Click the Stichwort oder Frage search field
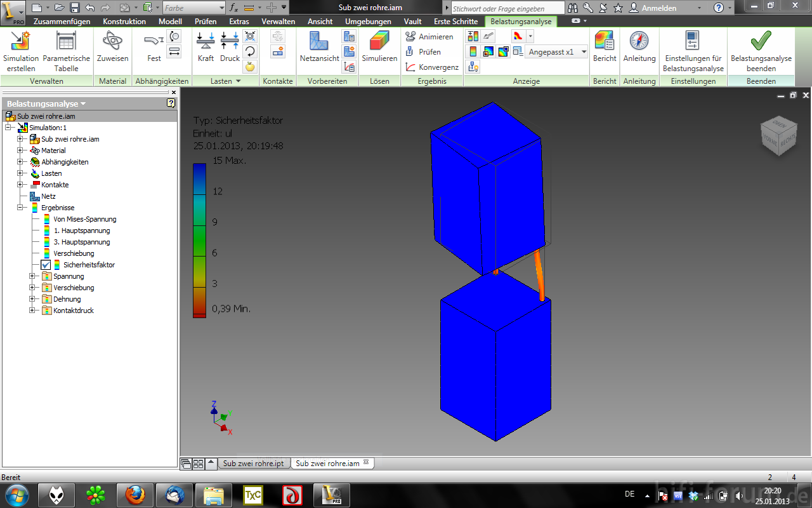Viewport: 812px width, 508px height. pyautogui.click(x=507, y=9)
